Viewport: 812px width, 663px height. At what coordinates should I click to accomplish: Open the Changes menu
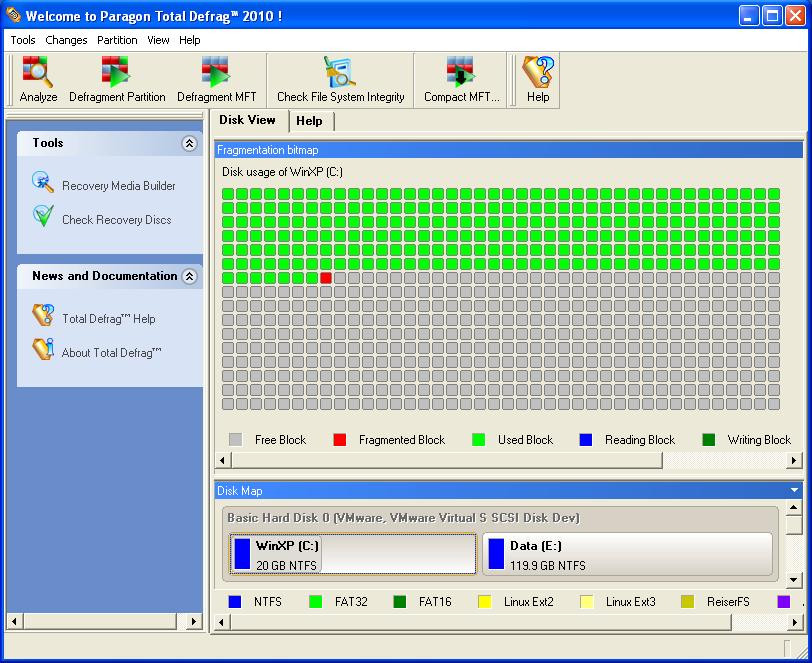pos(66,40)
